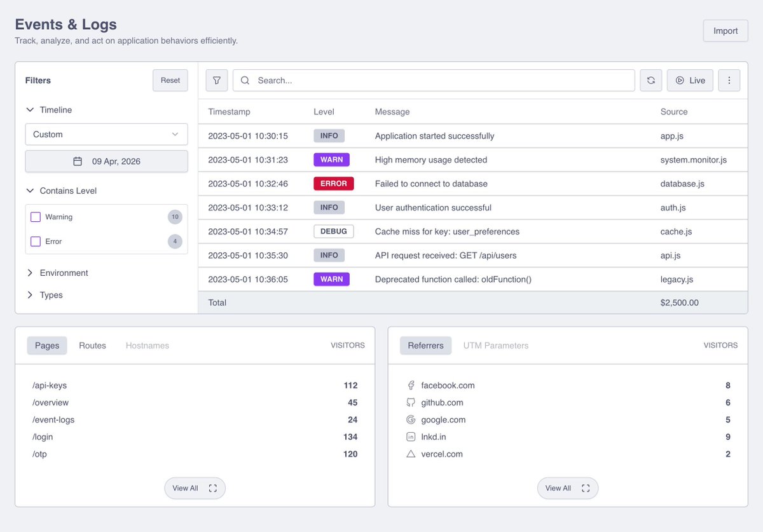Collapse the Timeline filter section
Screen dimensions: 763x532
pyautogui.click(x=49, y=110)
